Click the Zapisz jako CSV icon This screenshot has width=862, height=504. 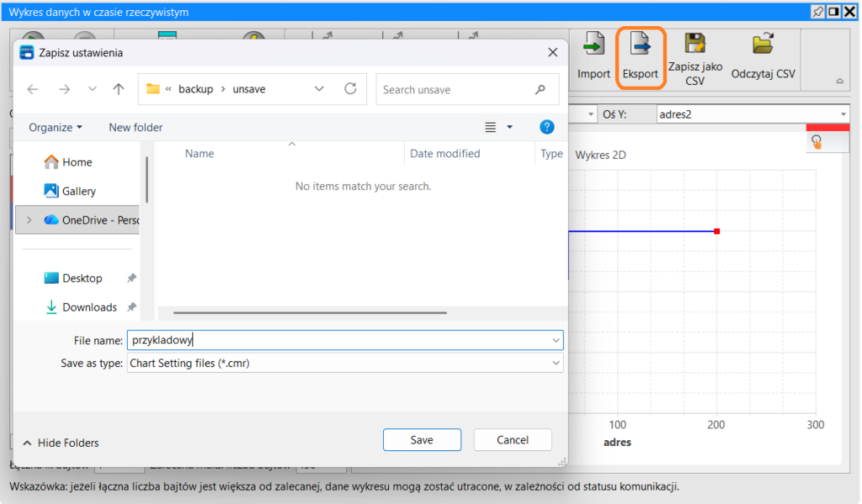tap(694, 43)
